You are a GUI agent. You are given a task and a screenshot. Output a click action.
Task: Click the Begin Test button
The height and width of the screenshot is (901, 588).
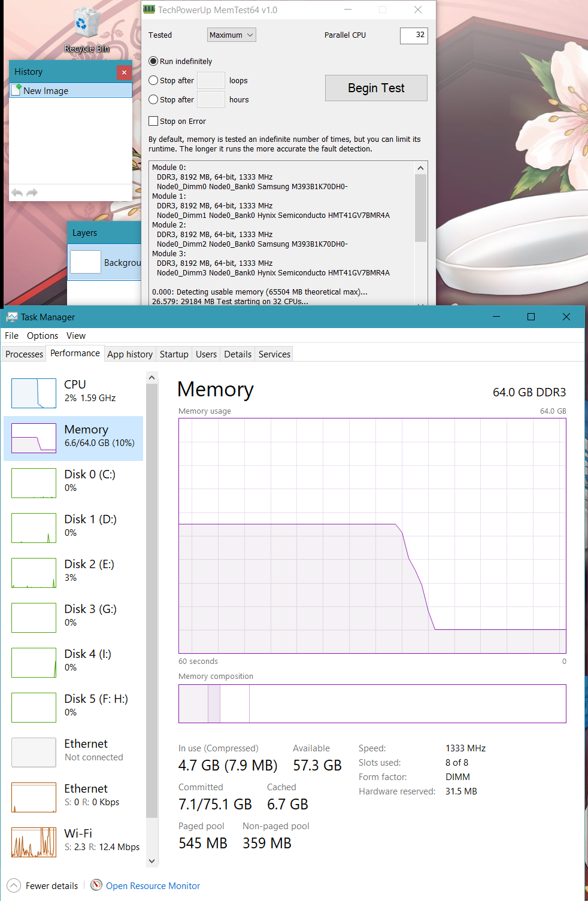tap(376, 88)
